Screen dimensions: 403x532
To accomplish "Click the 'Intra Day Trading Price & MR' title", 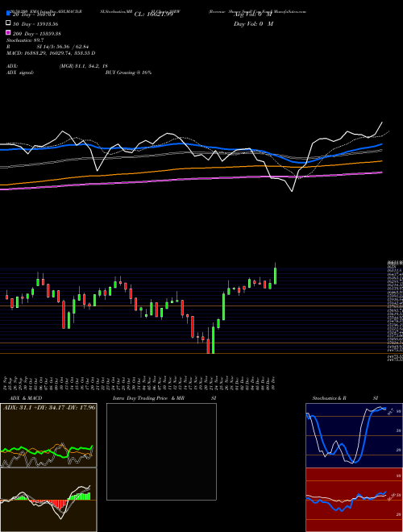I will [148, 398].
